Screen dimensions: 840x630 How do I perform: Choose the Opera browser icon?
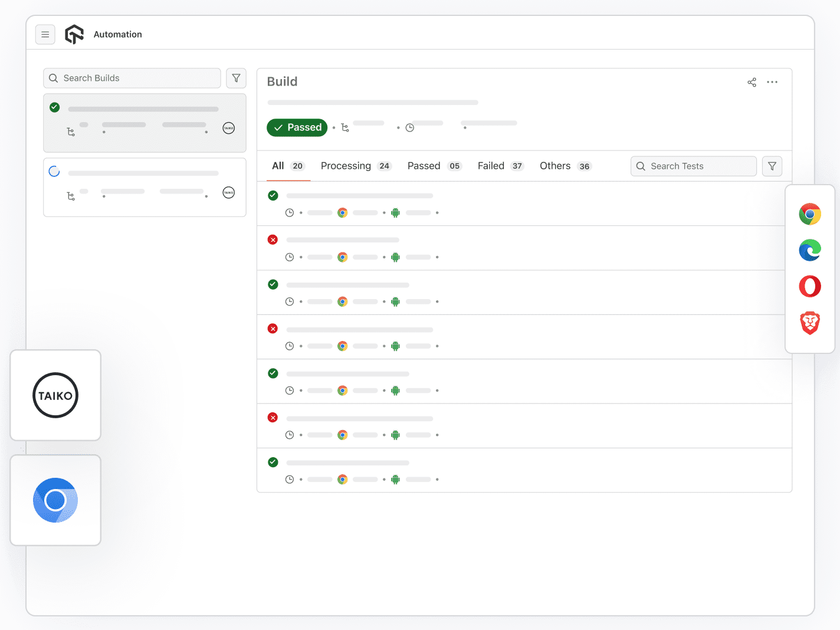click(x=809, y=287)
